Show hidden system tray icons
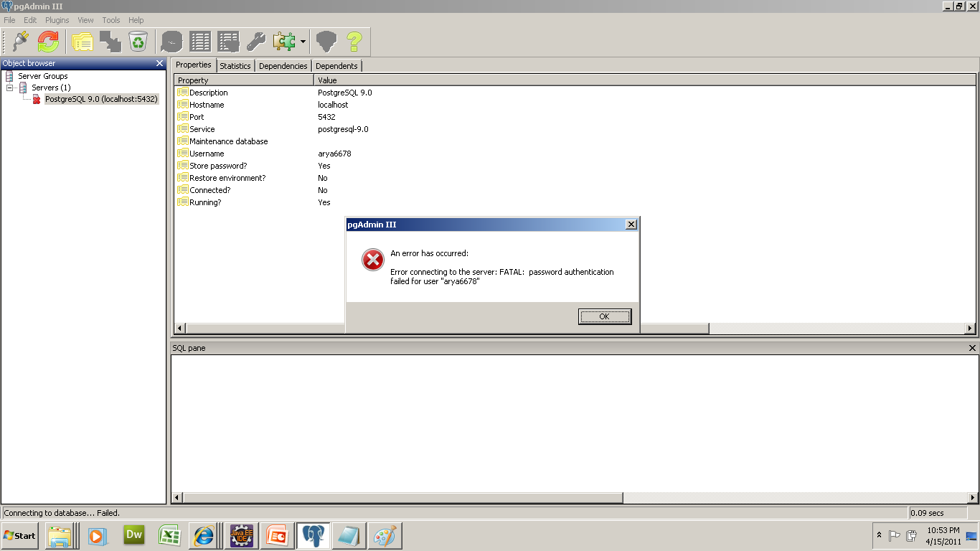The width and height of the screenshot is (980, 551). [x=879, y=535]
